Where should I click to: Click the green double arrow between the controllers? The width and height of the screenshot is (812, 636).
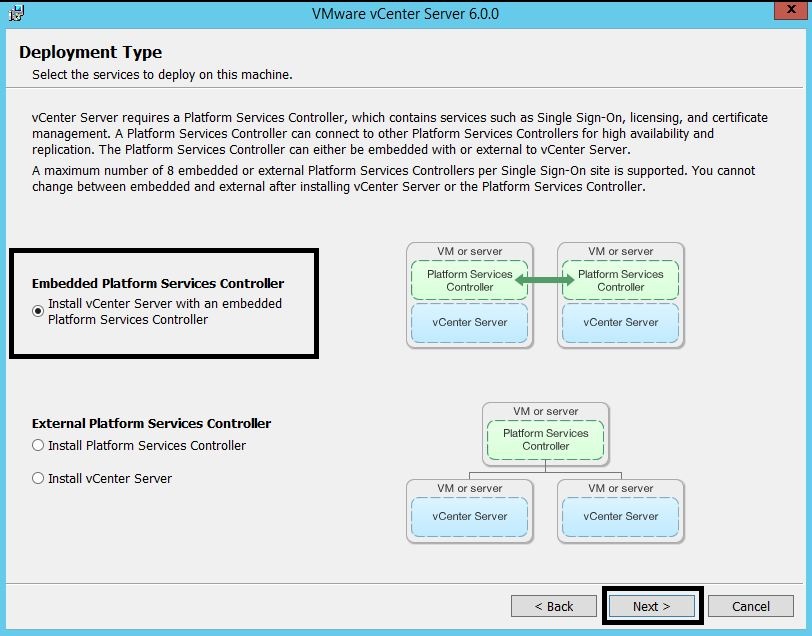(545, 281)
